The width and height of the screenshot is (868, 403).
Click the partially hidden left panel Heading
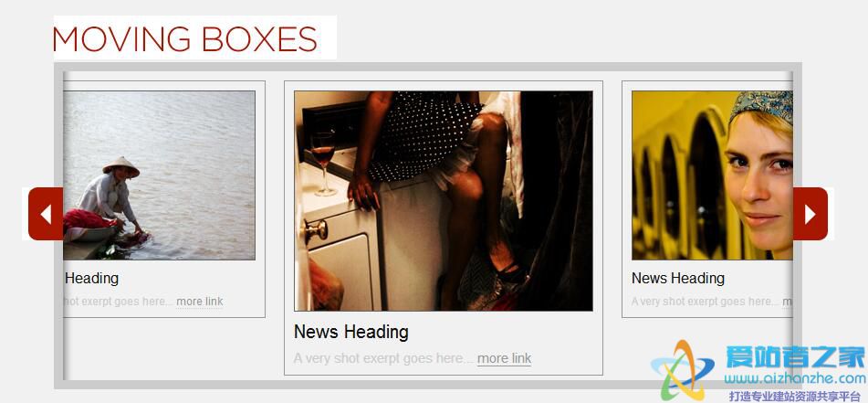pyautogui.click(x=92, y=279)
